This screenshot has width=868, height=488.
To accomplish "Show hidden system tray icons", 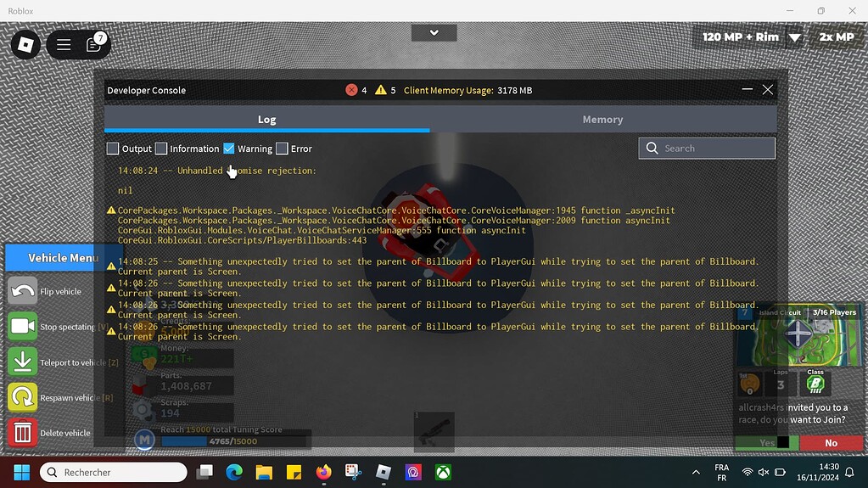I will 696,472.
